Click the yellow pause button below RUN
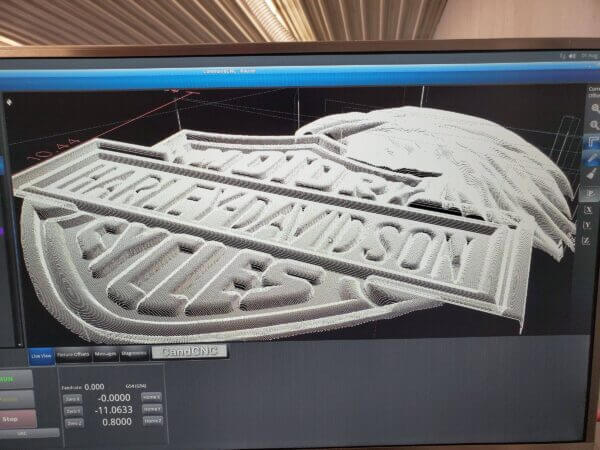The height and width of the screenshot is (450, 600). pyautogui.click(x=17, y=399)
